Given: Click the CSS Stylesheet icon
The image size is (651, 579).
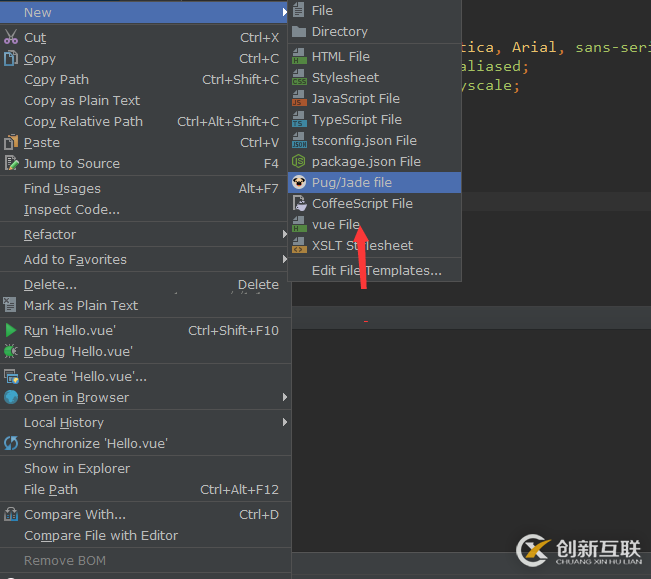Looking at the screenshot, I should pos(299,77).
